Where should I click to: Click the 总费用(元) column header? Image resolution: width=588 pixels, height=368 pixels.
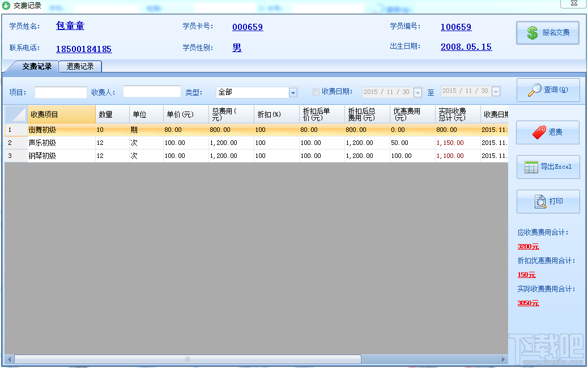tap(231, 114)
